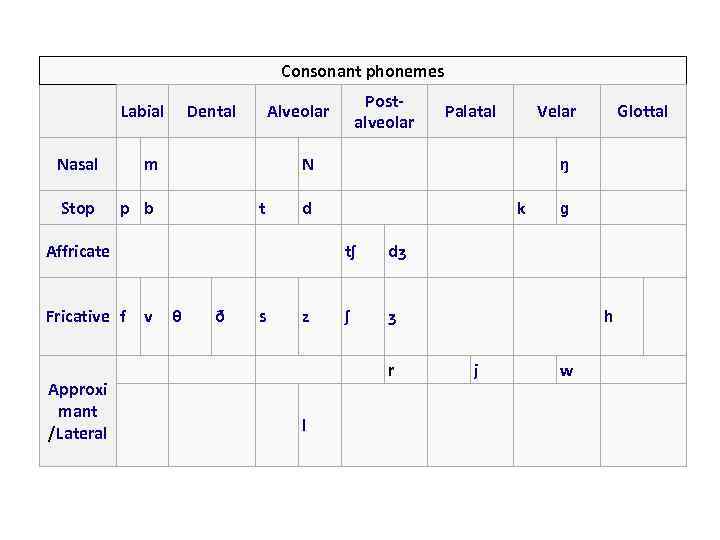The image size is (720, 540).
Task: Click the palatal j phoneme
Action: tap(476, 370)
